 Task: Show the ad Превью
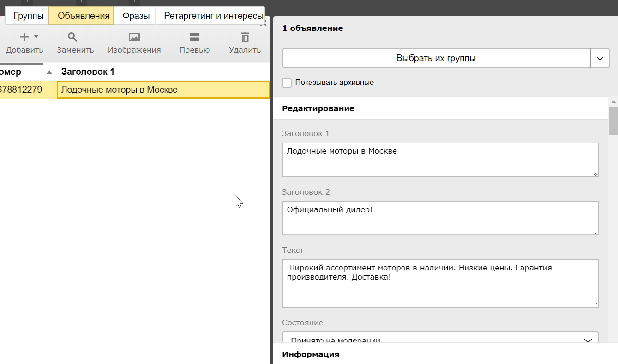point(194,37)
